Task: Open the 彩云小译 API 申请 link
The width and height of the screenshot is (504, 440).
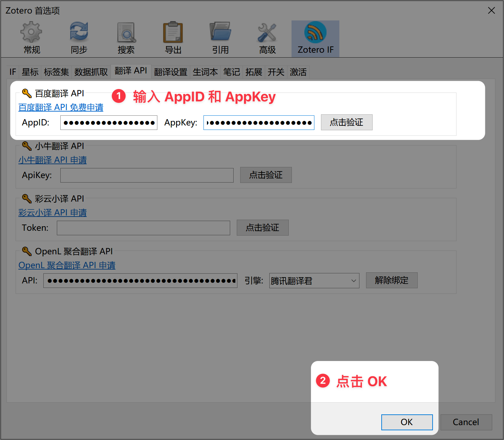Action: [x=53, y=213]
